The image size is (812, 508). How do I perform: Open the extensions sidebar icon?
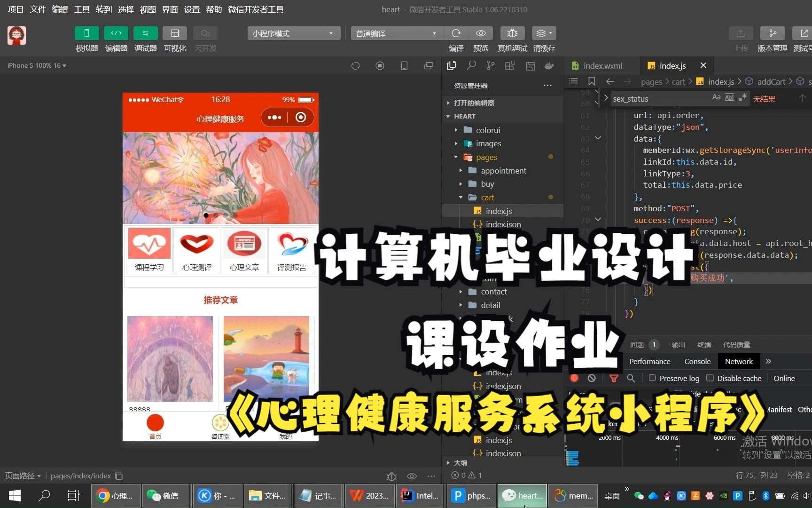510,65
